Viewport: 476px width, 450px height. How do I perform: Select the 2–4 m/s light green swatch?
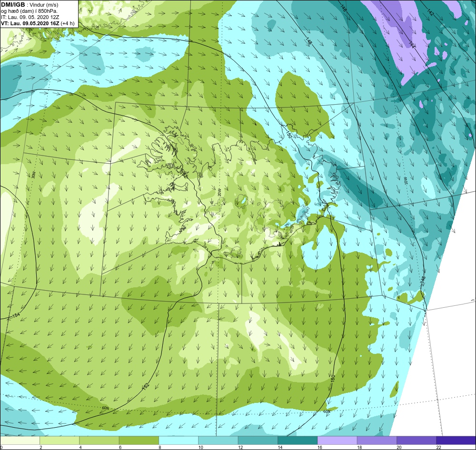tap(59, 440)
